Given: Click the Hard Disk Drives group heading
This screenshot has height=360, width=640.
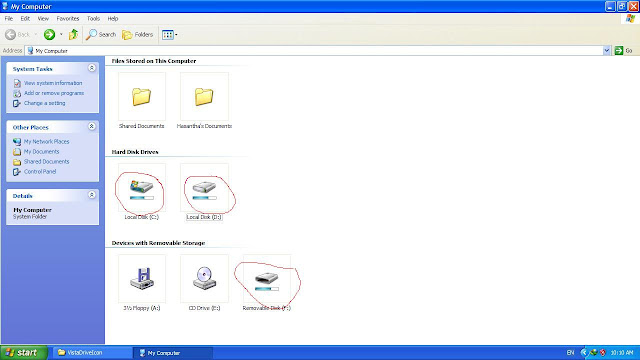Looking at the screenshot, I should tap(135, 152).
